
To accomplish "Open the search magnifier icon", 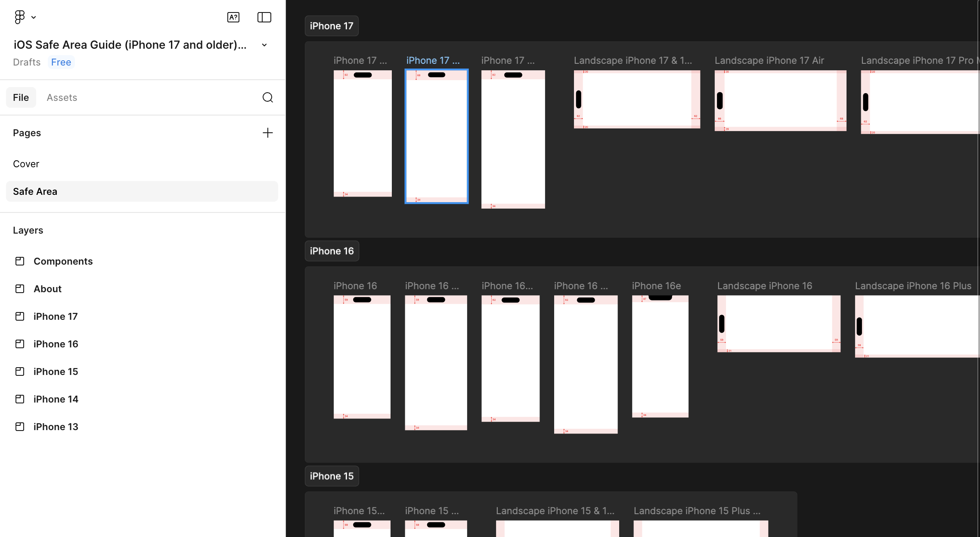I will click(x=267, y=97).
